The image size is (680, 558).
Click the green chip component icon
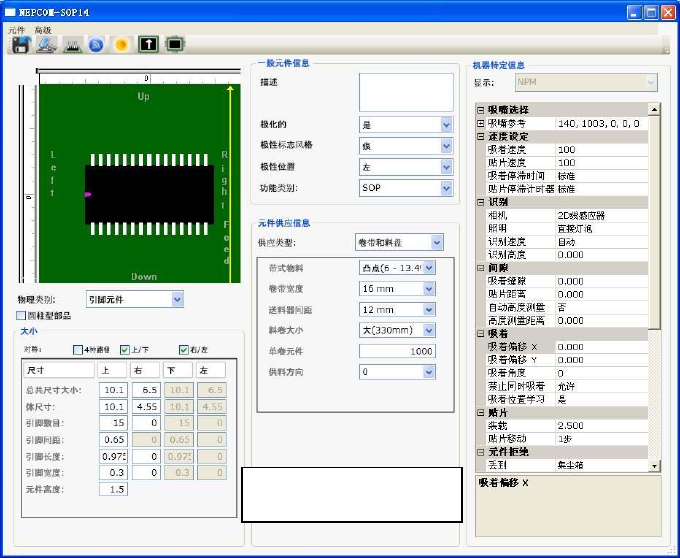175,45
